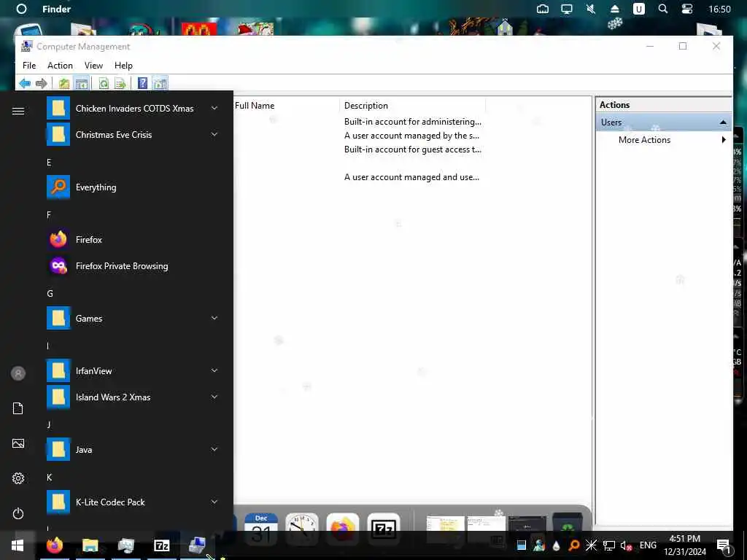Screen dimensions: 747x560
Task: Expand Chicken Invaders COTDS Xmas folder
Action: pyautogui.click(x=133, y=108)
